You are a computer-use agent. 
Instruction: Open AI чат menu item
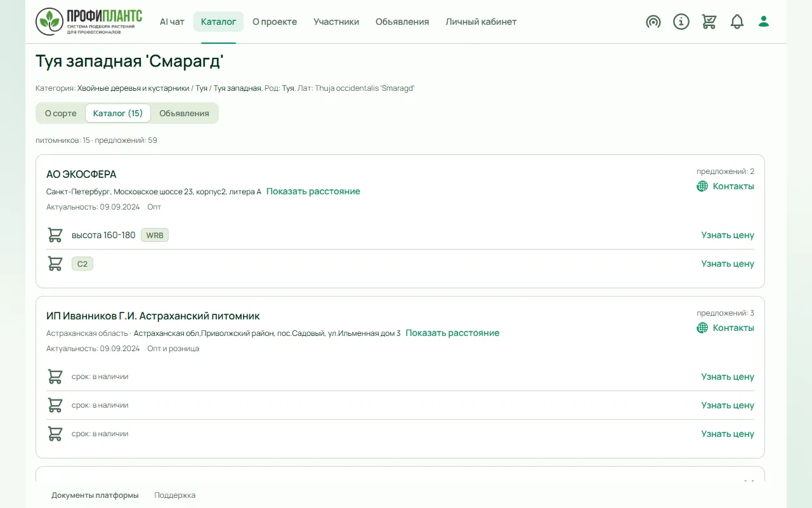point(172,22)
